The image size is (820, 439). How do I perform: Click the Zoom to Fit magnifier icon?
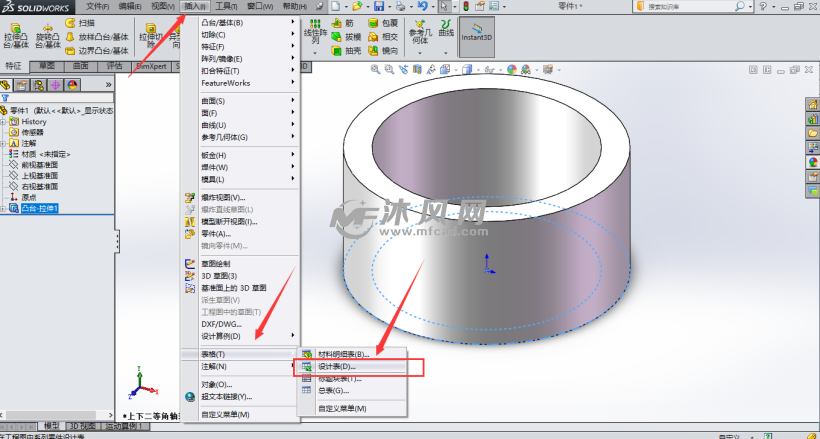[x=375, y=69]
